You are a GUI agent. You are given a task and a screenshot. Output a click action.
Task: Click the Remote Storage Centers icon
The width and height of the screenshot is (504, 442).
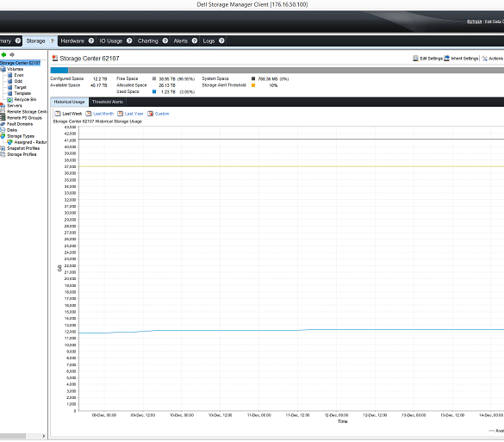3,112
